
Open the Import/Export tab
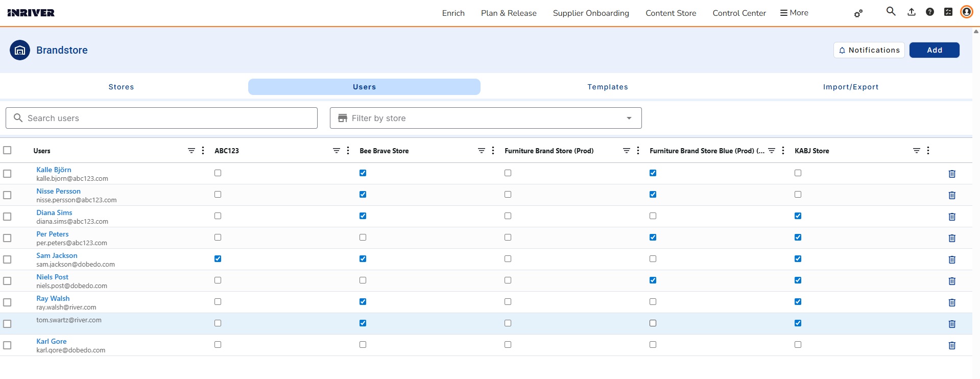(x=851, y=87)
